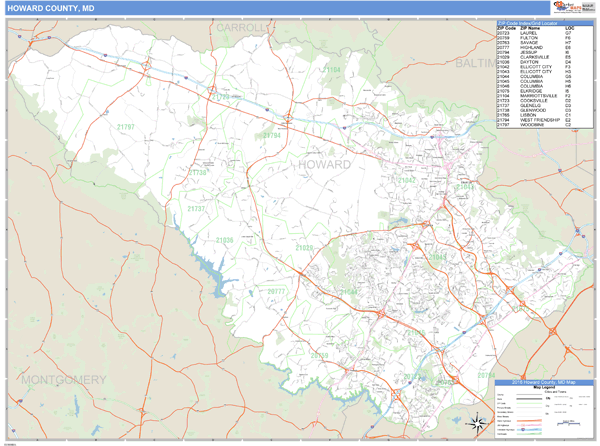
Task: Click ZIP code label 21738 on map
Action: 199,173
